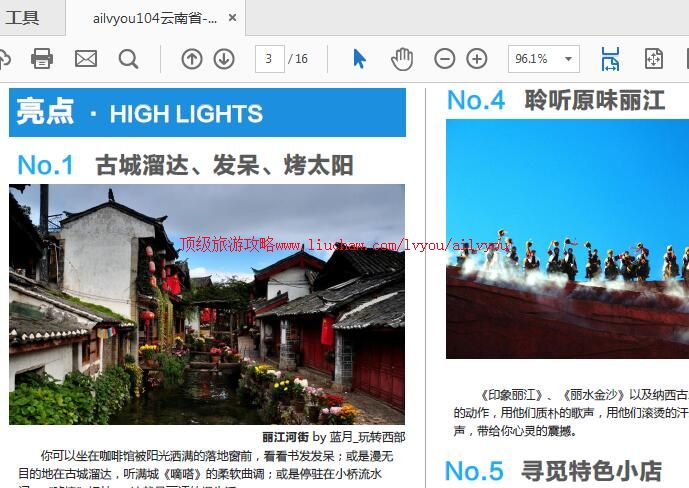The image size is (689, 488).
Task: Activate the selection arrow tool
Action: pos(359,59)
